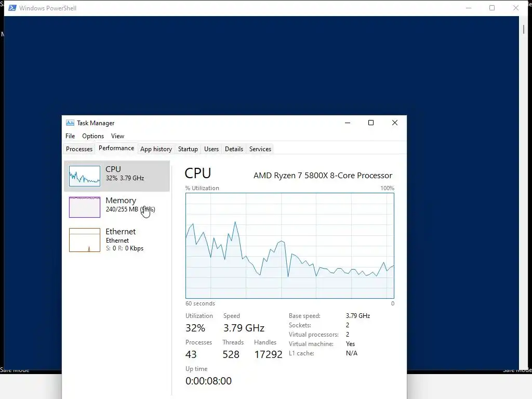Screen dimensions: 532x399
Task: Click the Up time value 0:00:08:00
Action: (208, 381)
